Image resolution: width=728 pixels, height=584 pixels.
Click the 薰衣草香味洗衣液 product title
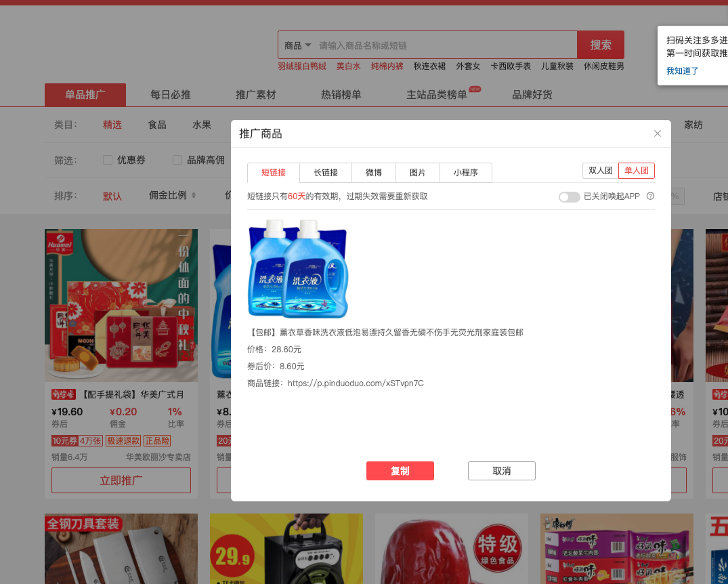385,333
